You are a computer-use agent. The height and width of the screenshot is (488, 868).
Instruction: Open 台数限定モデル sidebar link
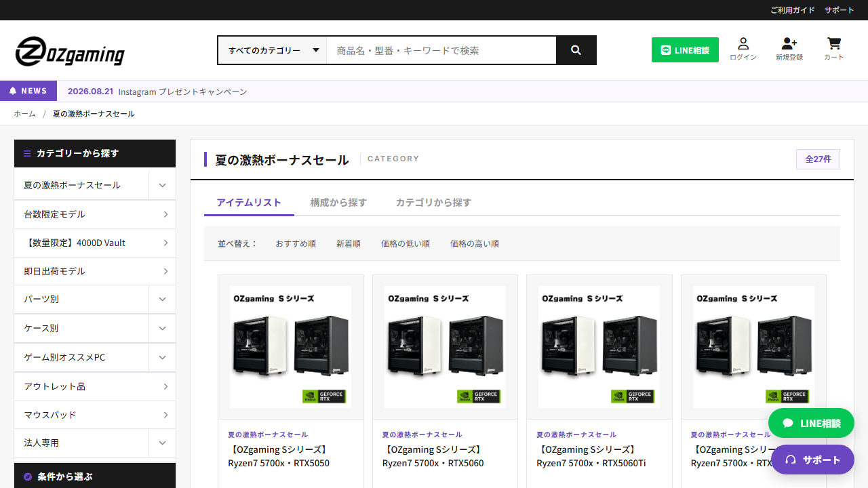95,214
